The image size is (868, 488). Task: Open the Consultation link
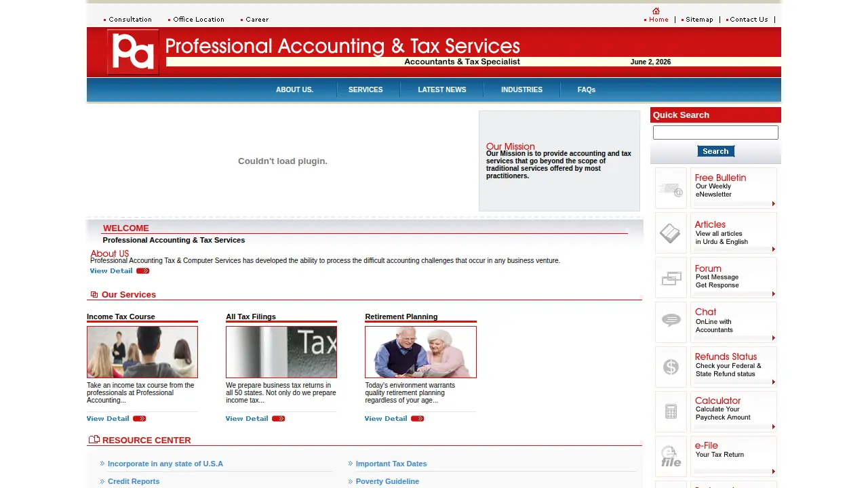click(x=130, y=20)
